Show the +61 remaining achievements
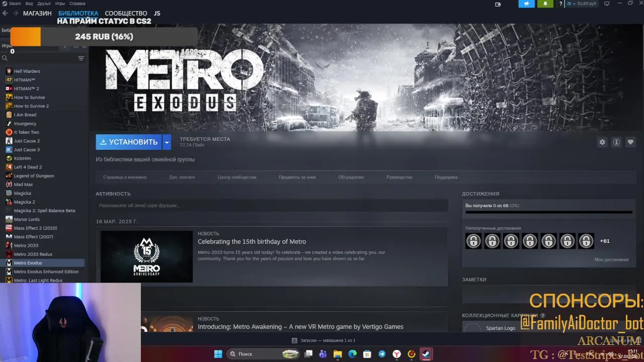Image resolution: width=644 pixels, height=362 pixels. tap(605, 241)
